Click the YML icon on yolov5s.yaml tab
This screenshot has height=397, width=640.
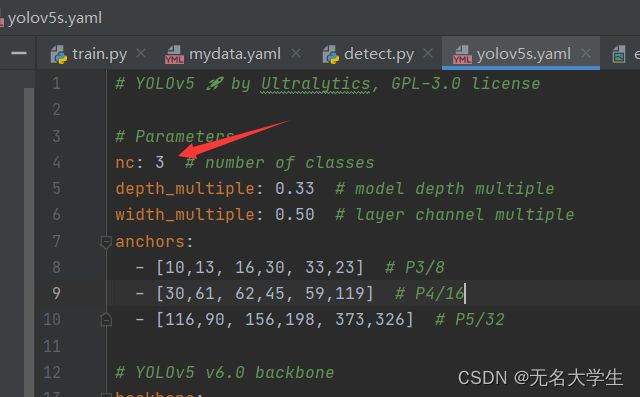click(462, 55)
